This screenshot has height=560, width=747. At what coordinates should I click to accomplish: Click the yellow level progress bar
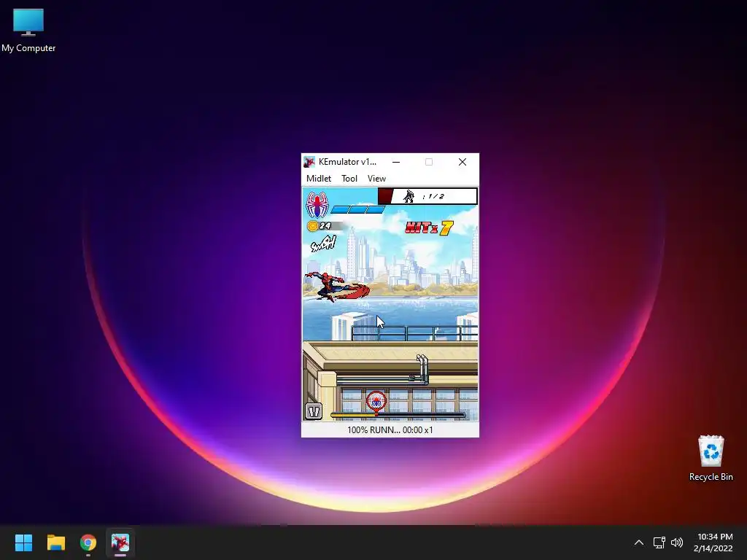tap(398, 415)
